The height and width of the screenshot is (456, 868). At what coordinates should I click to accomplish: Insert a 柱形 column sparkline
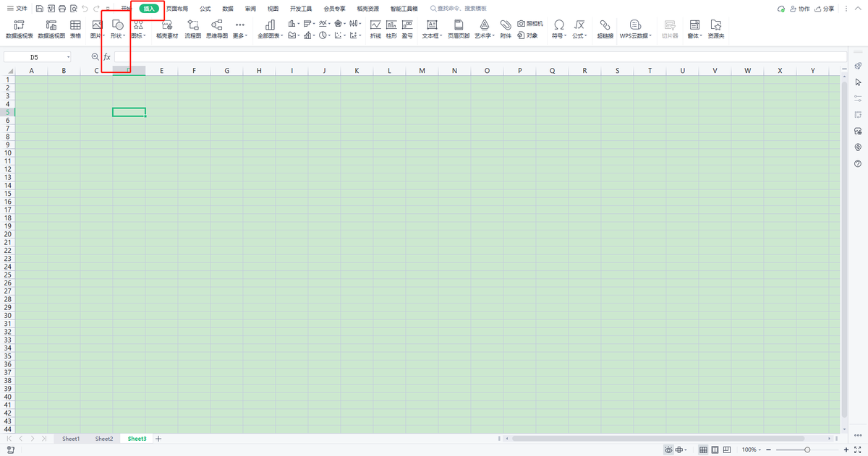(x=391, y=29)
